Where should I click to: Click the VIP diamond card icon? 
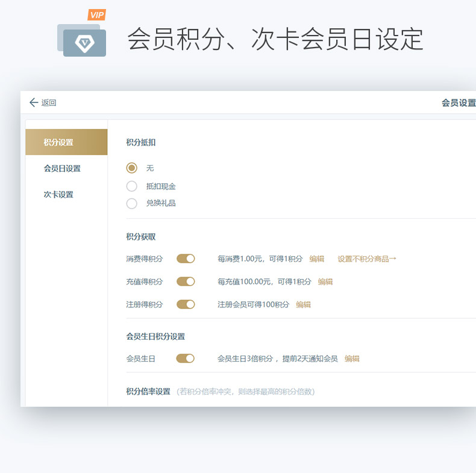tap(83, 40)
